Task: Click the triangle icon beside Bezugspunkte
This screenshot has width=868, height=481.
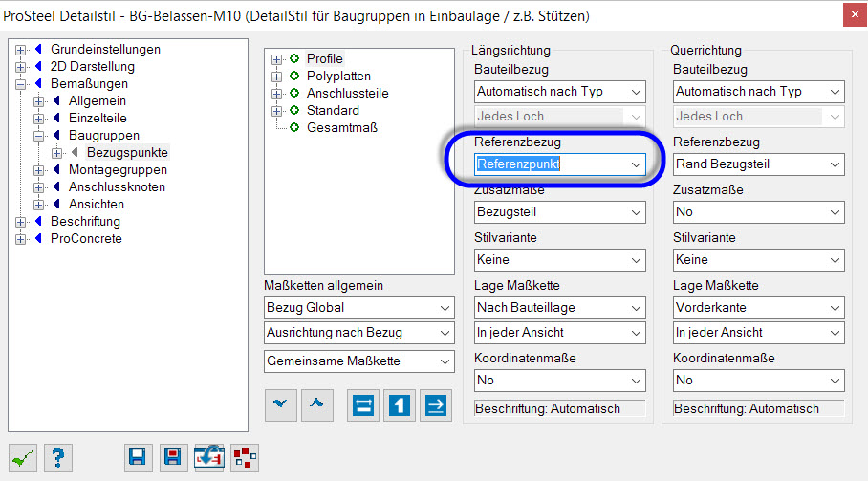Action: tap(76, 152)
